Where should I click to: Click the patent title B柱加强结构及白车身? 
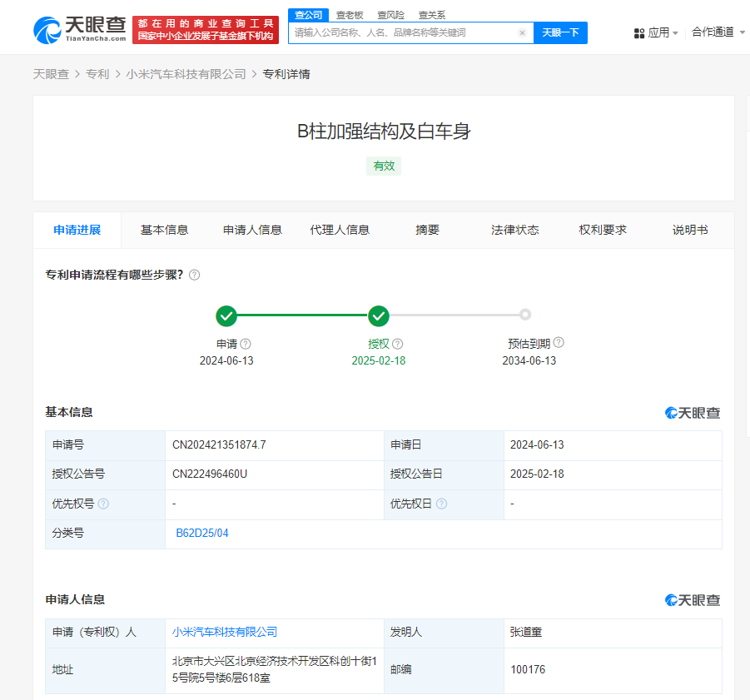384,132
